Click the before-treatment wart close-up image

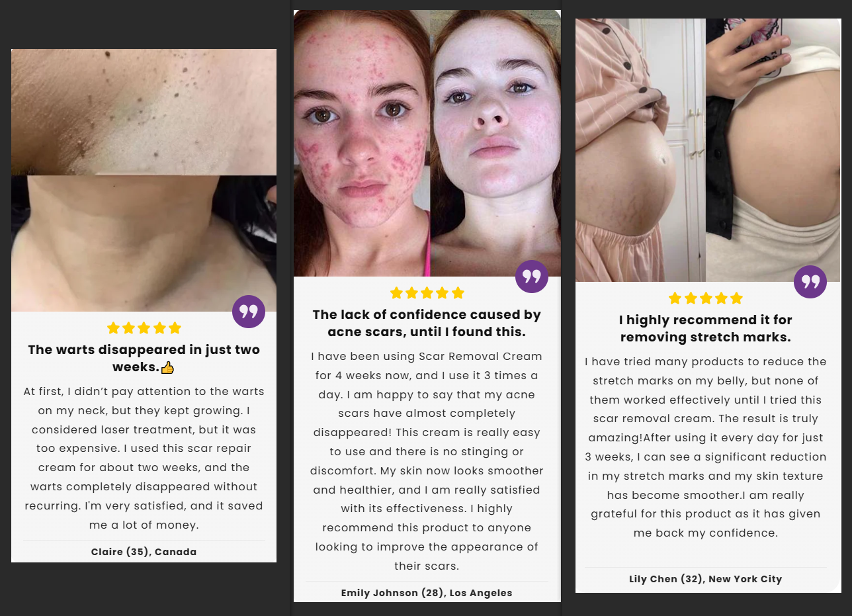(144, 112)
